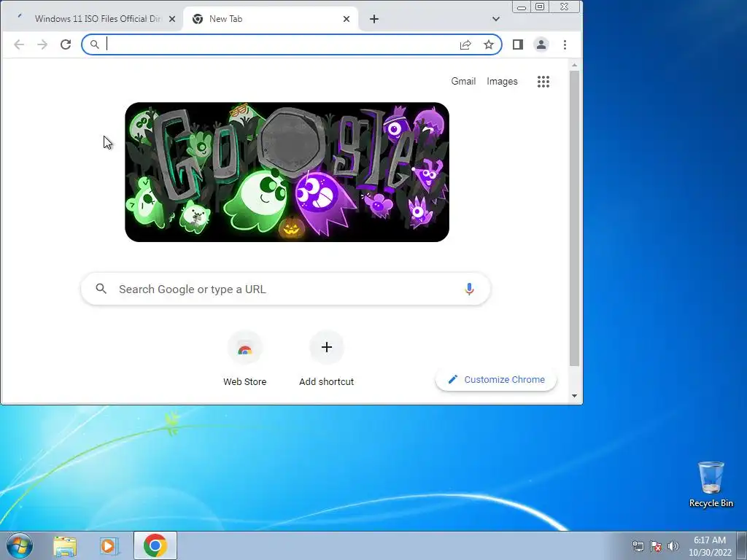Select the Recycle Bin desktop icon
The image size is (747, 560).
coord(711,484)
